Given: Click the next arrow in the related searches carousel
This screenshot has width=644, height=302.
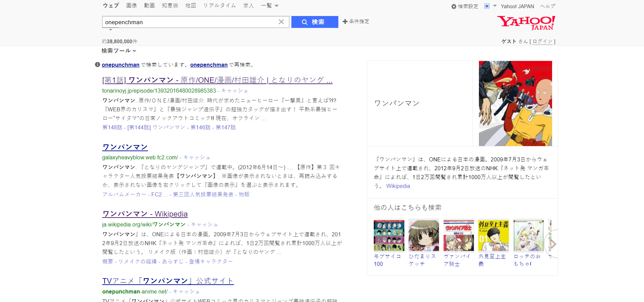Looking at the screenshot, I should [552, 244].
